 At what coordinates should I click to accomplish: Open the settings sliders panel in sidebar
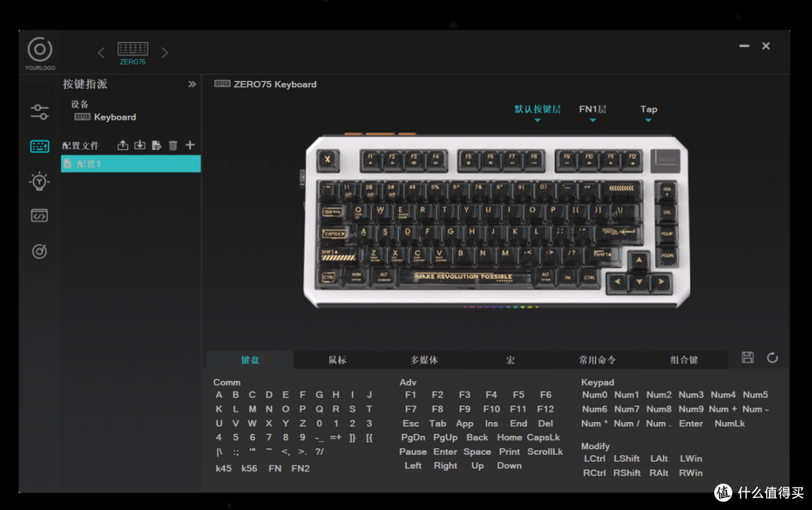[40, 112]
